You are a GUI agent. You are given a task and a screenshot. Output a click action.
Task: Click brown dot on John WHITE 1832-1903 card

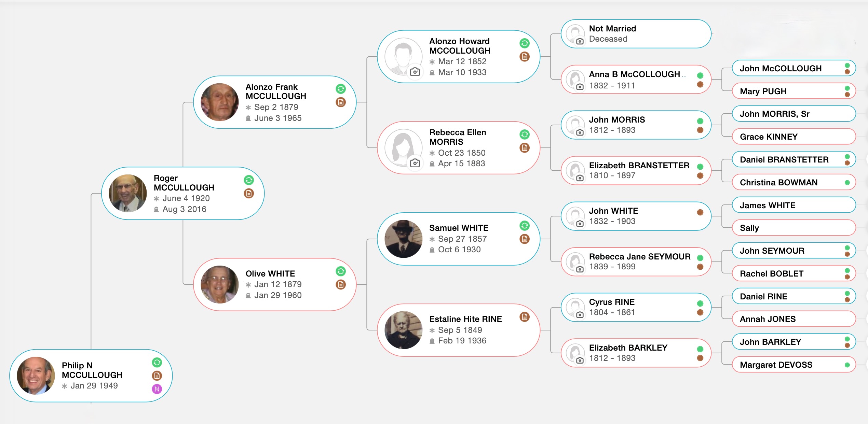coord(700,212)
